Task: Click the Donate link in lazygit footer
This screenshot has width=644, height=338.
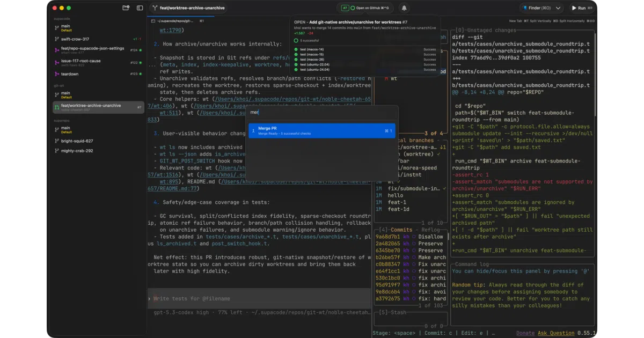Action: point(525,333)
